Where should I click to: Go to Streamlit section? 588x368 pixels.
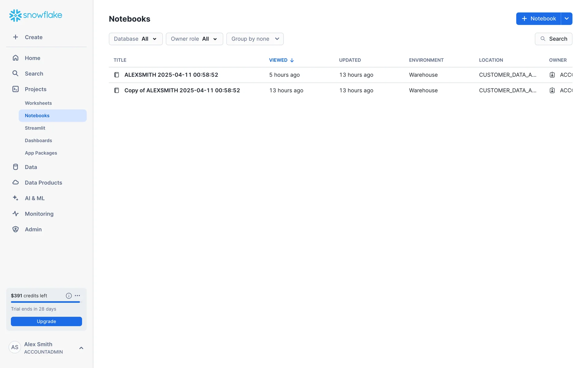coord(35,128)
